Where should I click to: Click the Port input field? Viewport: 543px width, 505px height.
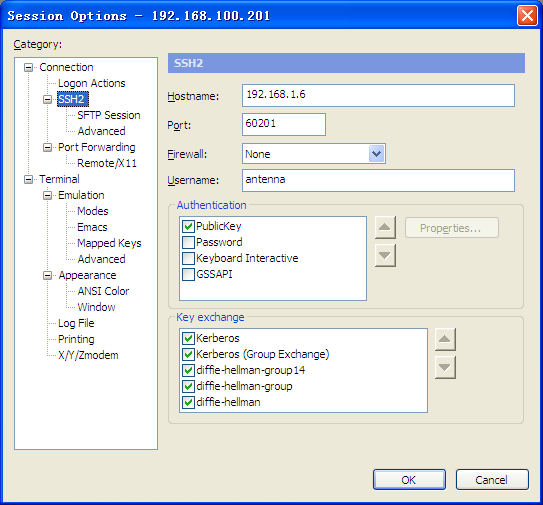point(284,124)
